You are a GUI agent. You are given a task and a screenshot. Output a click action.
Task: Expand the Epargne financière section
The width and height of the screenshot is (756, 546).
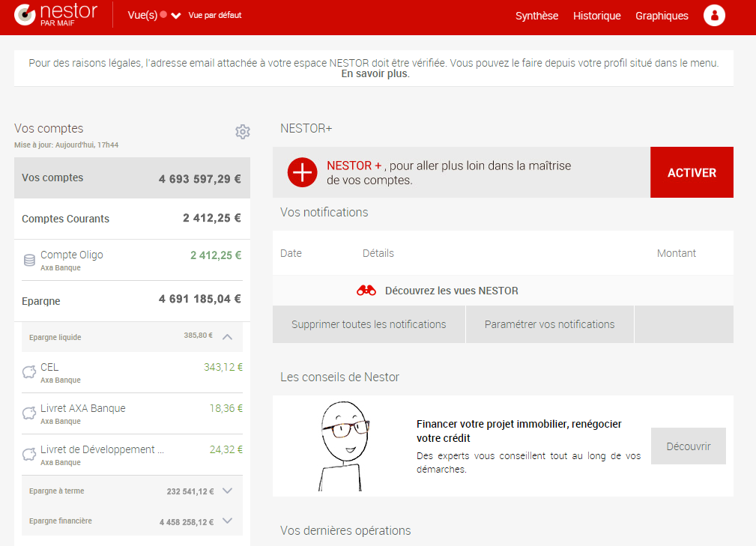point(227,520)
